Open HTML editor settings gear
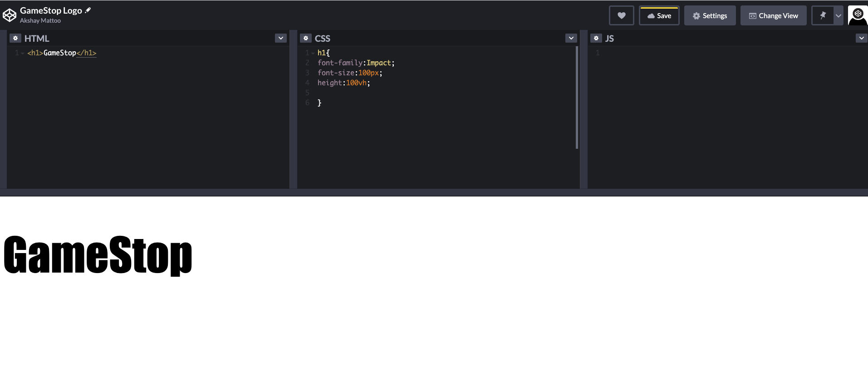868x371 pixels. tap(15, 38)
